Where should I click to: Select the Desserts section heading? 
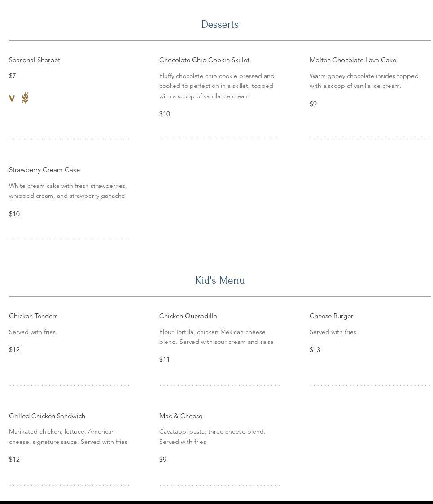click(x=220, y=25)
